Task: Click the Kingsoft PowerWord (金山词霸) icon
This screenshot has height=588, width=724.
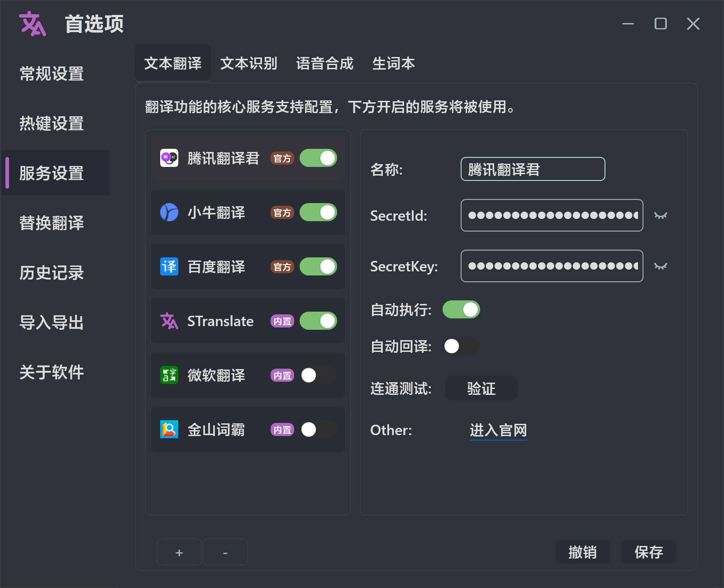Action: (x=169, y=429)
